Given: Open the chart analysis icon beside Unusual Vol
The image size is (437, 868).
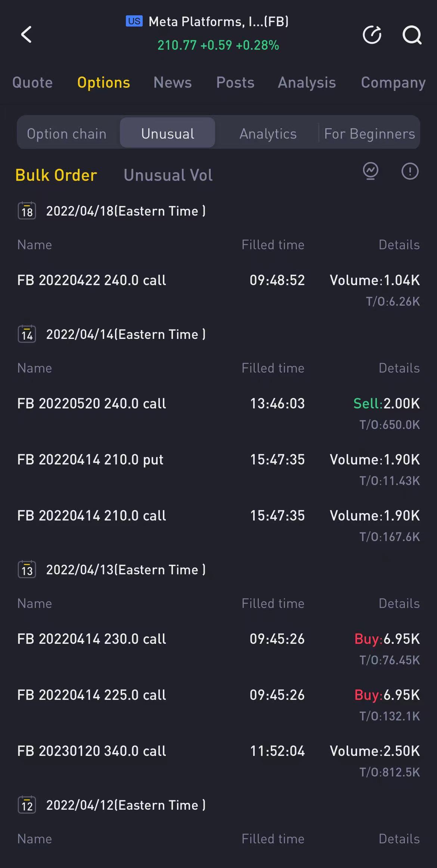Looking at the screenshot, I should pyautogui.click(x=371, y=171).
